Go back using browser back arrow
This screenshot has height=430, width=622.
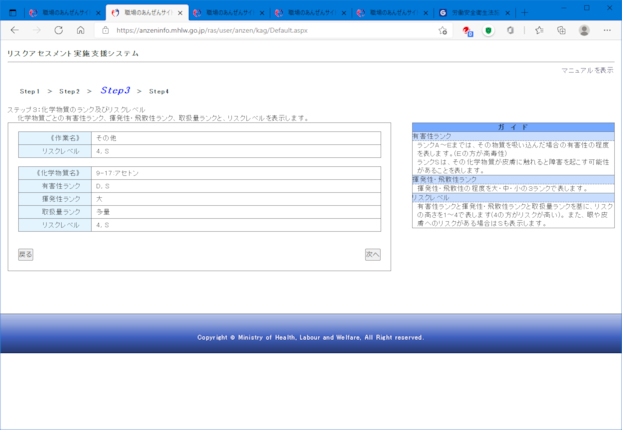point(15,30)
